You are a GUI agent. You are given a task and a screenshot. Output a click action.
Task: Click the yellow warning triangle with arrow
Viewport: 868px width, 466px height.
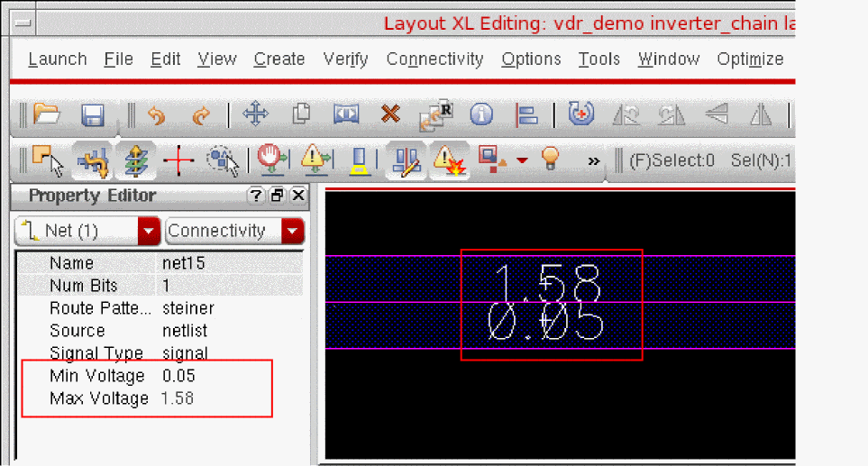point(316,159)
